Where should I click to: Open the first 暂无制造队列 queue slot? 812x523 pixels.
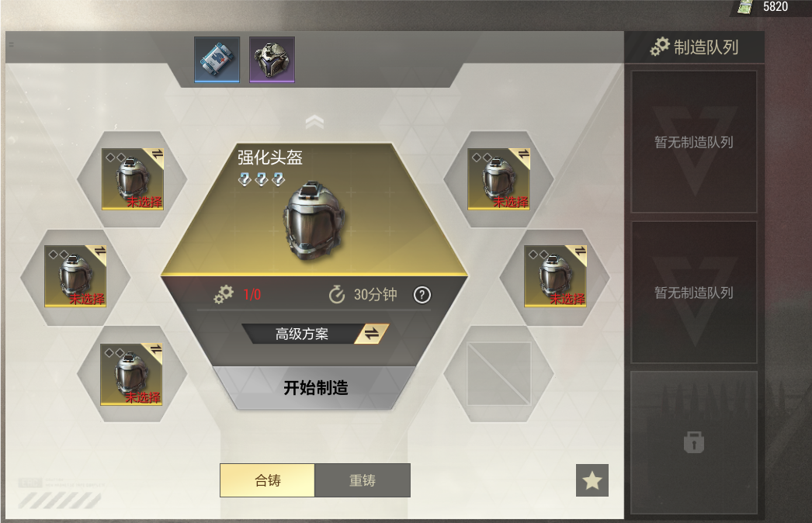694,142
